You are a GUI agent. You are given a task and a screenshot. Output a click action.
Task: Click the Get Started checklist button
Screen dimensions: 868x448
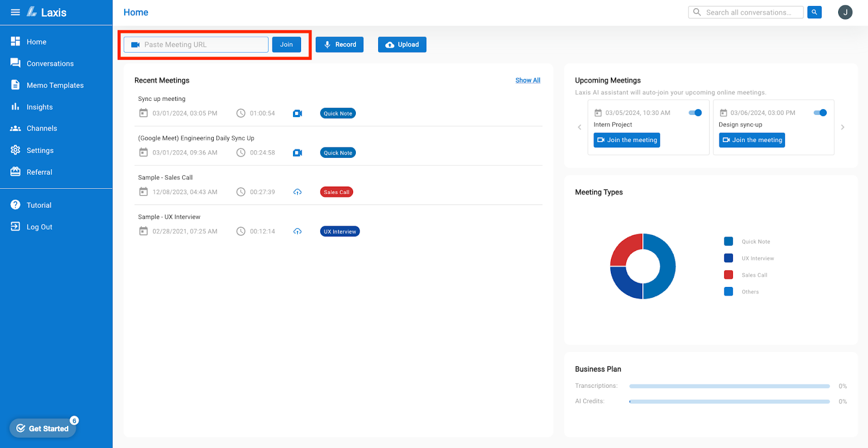(x=43, y=428)
